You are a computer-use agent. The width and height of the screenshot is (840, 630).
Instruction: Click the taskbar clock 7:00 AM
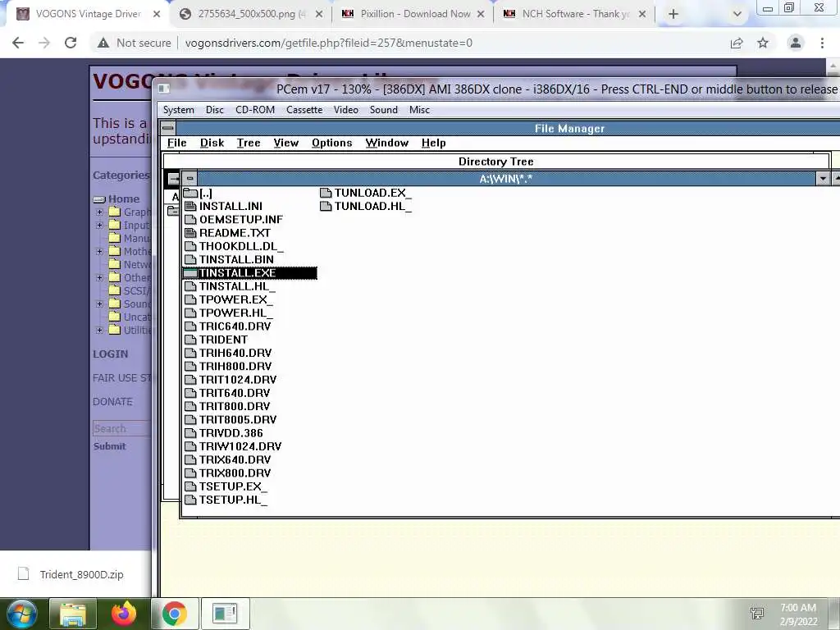(x=798, y=608)
